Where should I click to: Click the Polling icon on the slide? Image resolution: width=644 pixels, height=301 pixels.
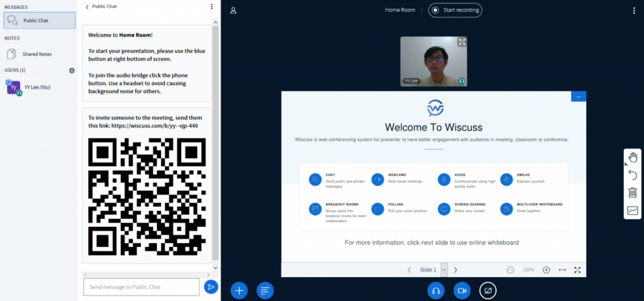pos(378,209)
